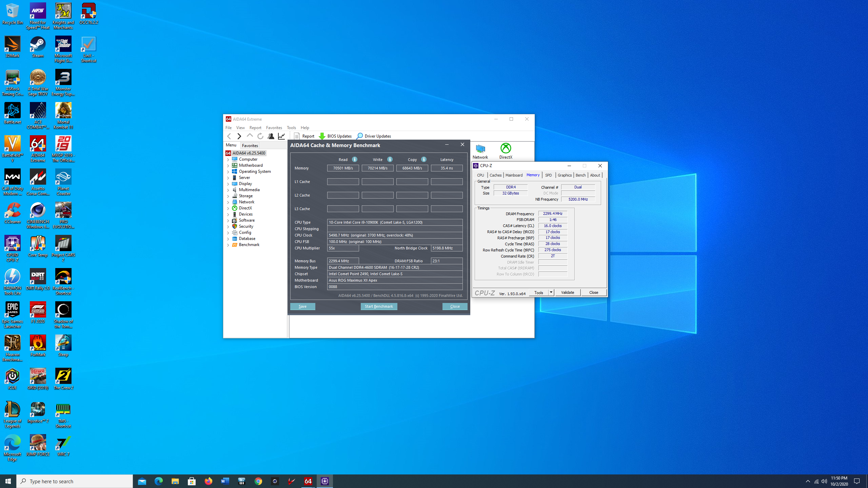This screenshot has height=488, width=868.
Task: Select the Software tree item
Action: click(x=246, y=220)
